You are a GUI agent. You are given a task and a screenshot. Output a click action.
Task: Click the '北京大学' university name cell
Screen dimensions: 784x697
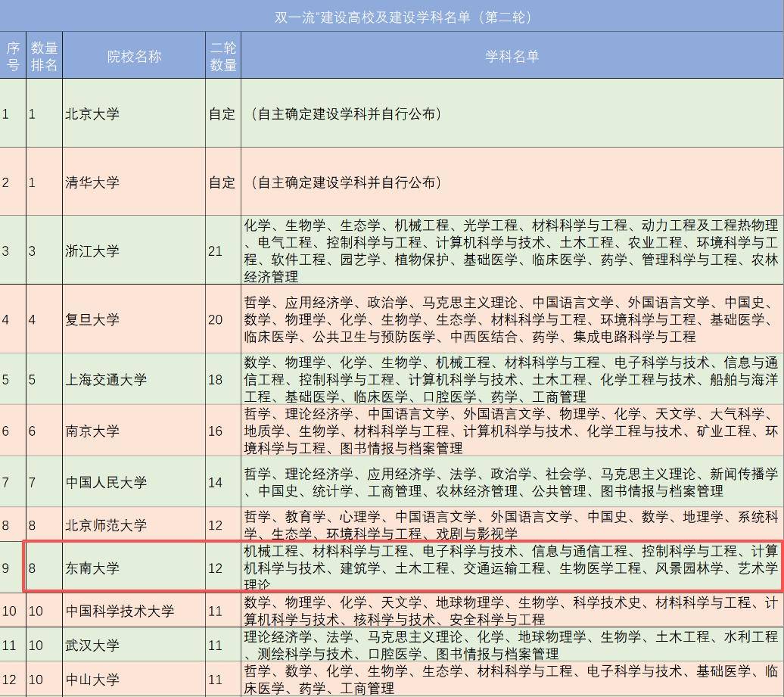tap(92, 114)
